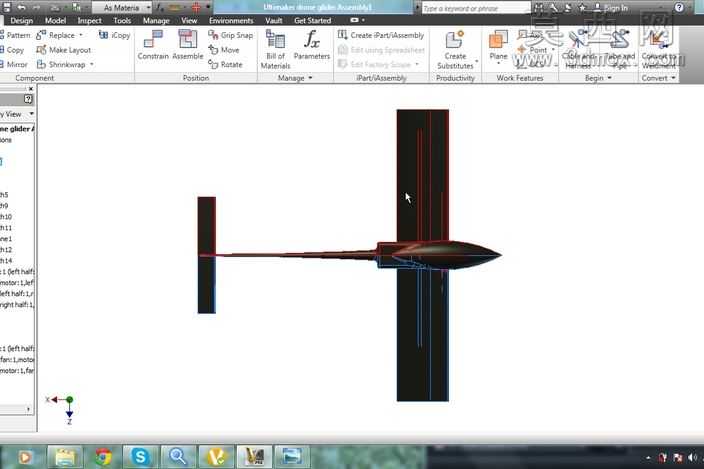Click the browser panel help icon
The height and width of the screenshot is (469, 704).
(x=28, y=99)
